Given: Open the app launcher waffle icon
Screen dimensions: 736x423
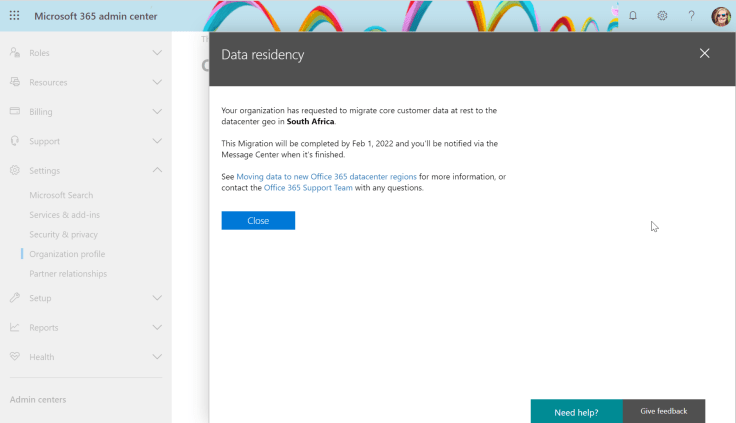Looking at the screenshot, I should 15,16.
